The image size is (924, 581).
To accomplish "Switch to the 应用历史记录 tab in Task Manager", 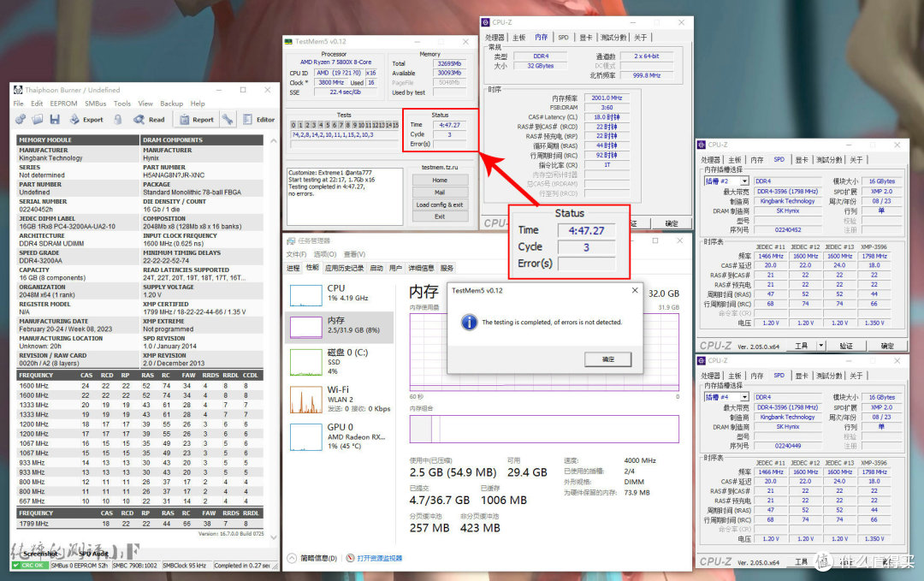I will (344, 268).
